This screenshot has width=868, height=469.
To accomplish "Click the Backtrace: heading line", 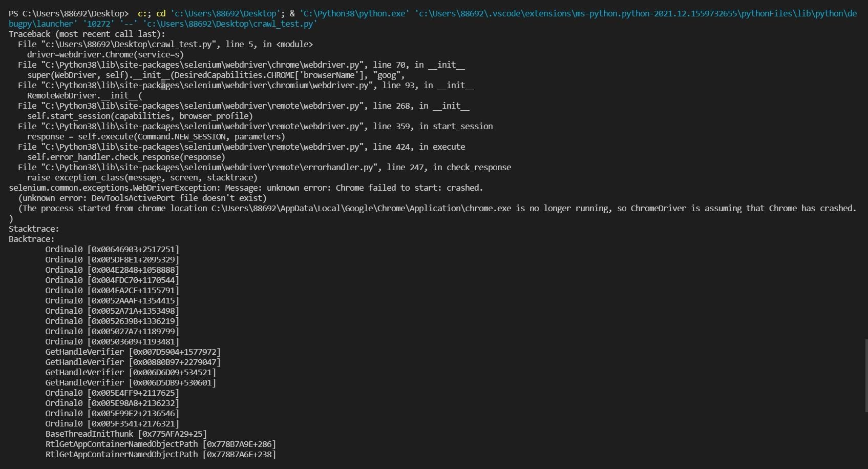I will 32,239.
